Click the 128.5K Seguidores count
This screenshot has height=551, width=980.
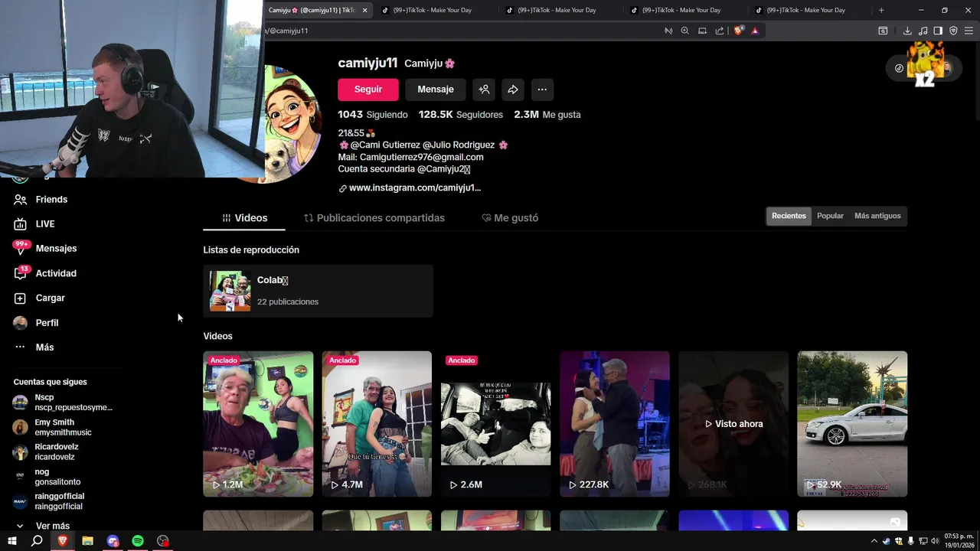coord(460,115)
